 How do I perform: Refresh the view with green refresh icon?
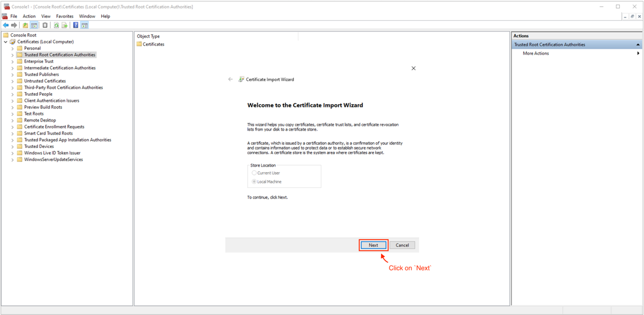(56, 25)
